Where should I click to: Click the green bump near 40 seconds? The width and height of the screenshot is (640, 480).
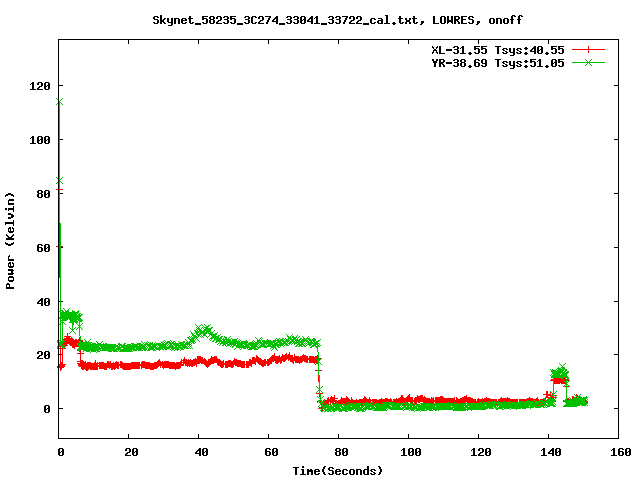[x=203, y=331]
